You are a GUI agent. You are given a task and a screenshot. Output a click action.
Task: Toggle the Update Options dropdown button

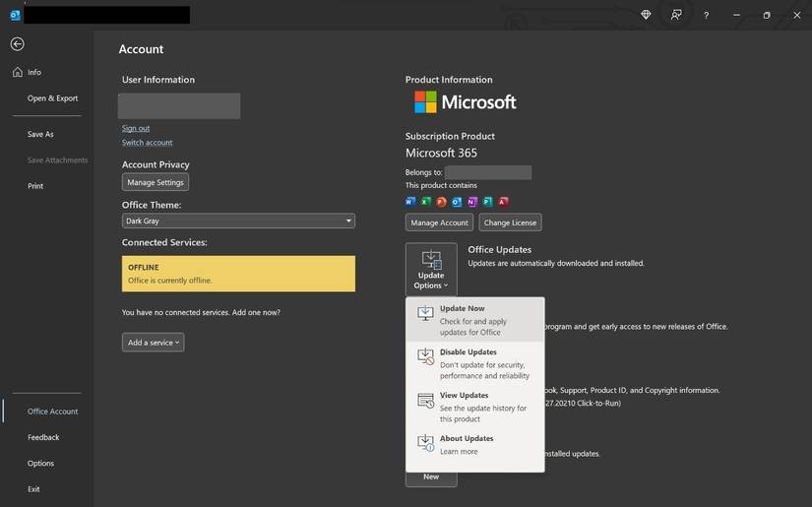pos(431,270)
